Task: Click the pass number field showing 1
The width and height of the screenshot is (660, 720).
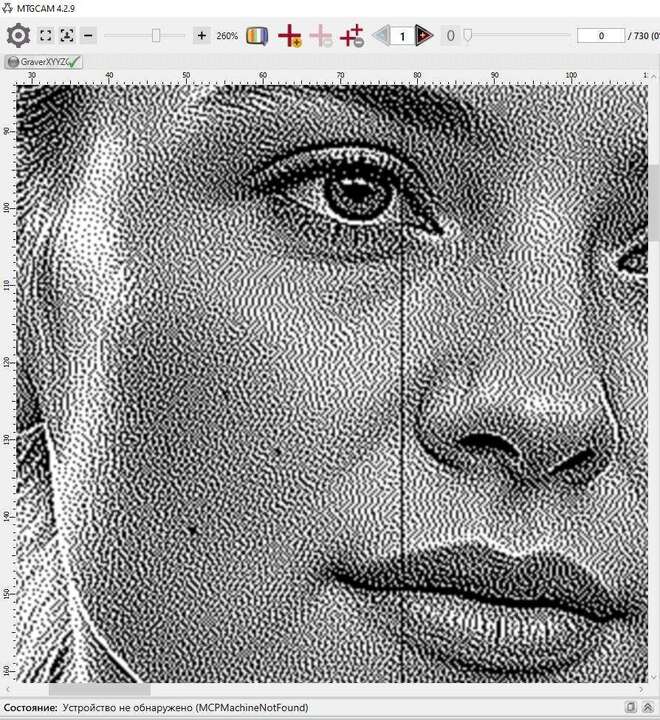Action: [402, 36]
